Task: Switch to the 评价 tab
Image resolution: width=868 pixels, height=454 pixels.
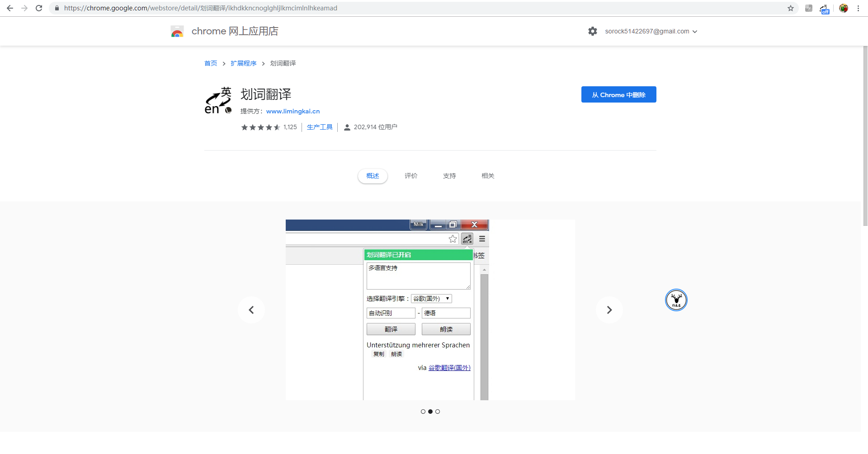Action: pyautogui.click(x=411, y=176)
